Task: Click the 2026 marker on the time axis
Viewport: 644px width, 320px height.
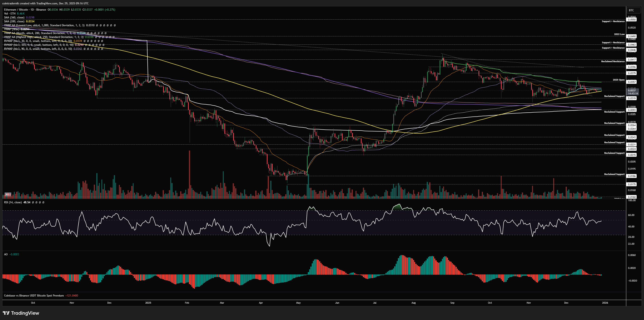Action: pos(605,303)
